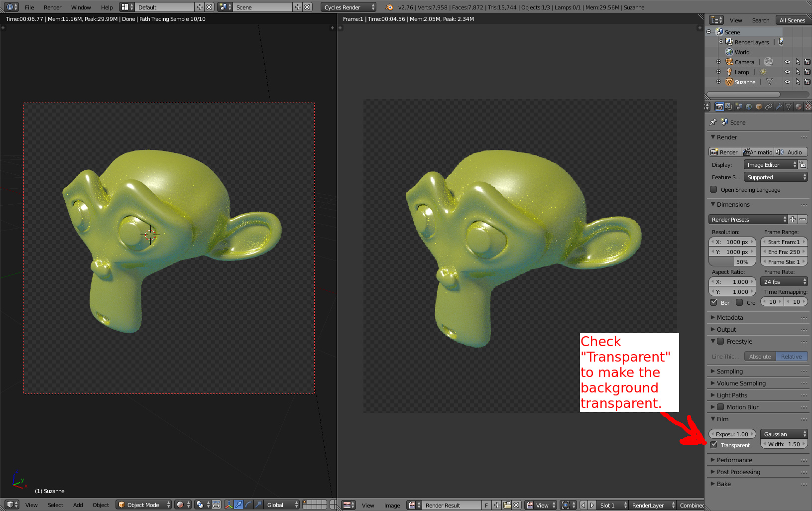Select the scale manipulator icon
Image resolution: width=812 pixels, height=511 pixels.
tap(258, 505)
